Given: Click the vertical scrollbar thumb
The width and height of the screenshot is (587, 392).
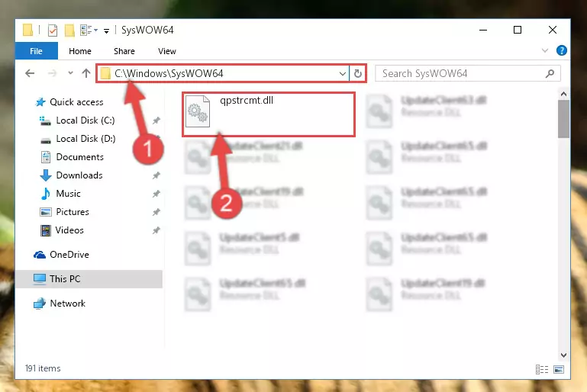Looking at the screenshot, I should coord(563,119).
